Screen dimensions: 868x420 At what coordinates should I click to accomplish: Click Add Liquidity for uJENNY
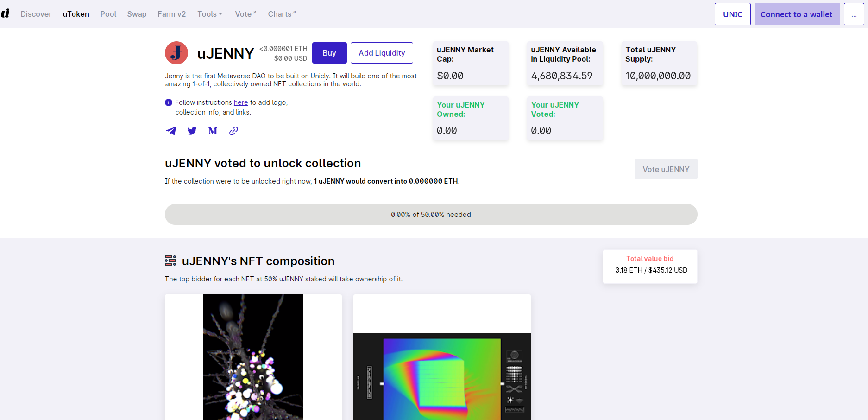(x=381, y=53)
